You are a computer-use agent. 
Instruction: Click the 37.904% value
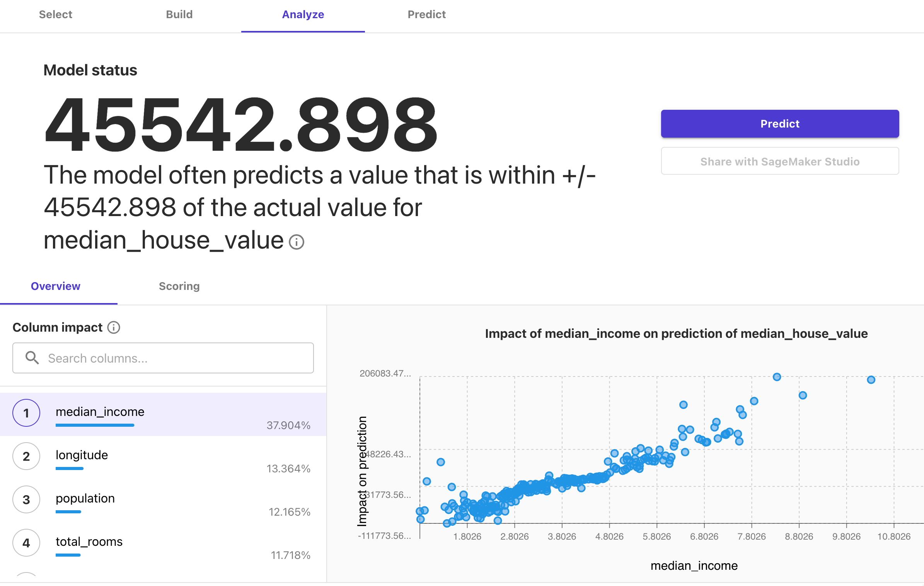click(x=288, y=425)
